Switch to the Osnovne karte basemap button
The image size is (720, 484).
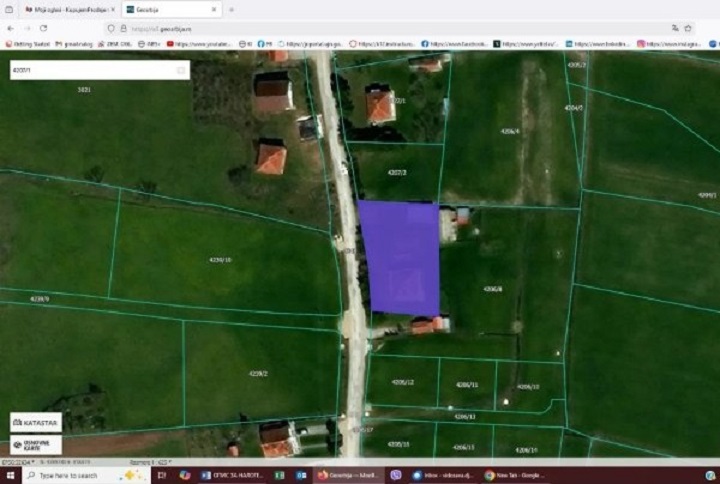[x=36, y=445]
